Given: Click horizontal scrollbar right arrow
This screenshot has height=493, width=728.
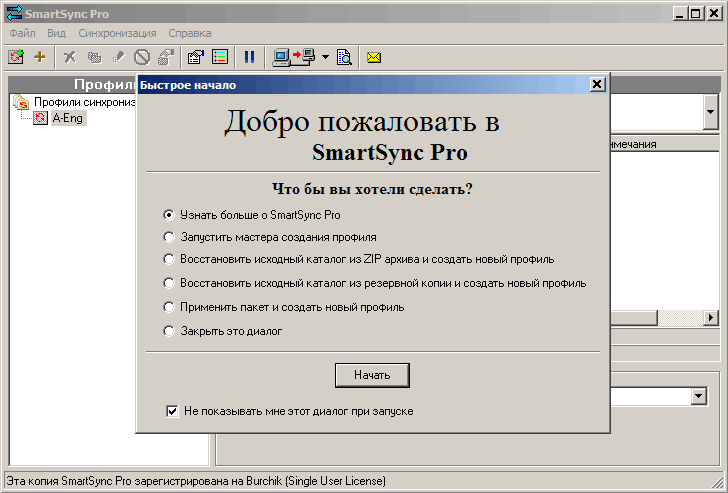Looking at the screenshot, I should (711, 318).
